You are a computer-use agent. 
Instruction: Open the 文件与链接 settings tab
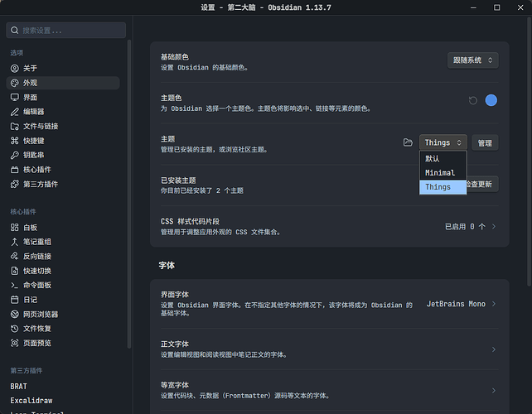pyautogui.click(x=63, y=127)
